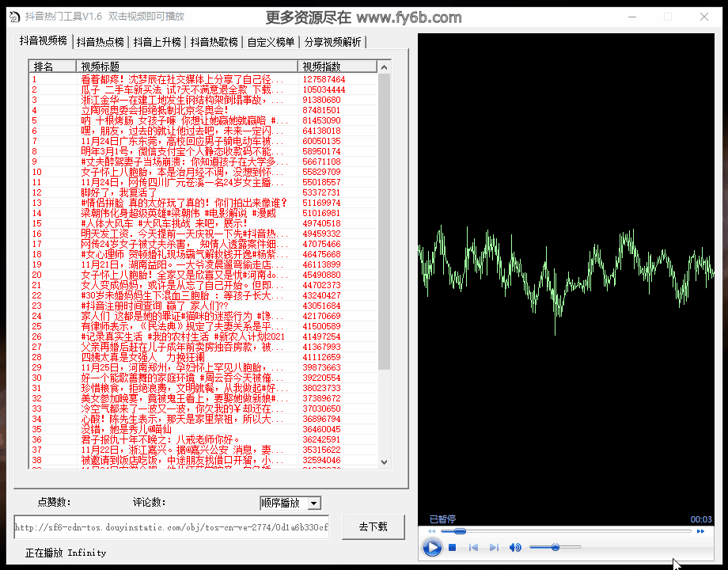This screenshot has width=728, height=570.
Task: Adjust the volume slider
Action: tap(555, 547)
